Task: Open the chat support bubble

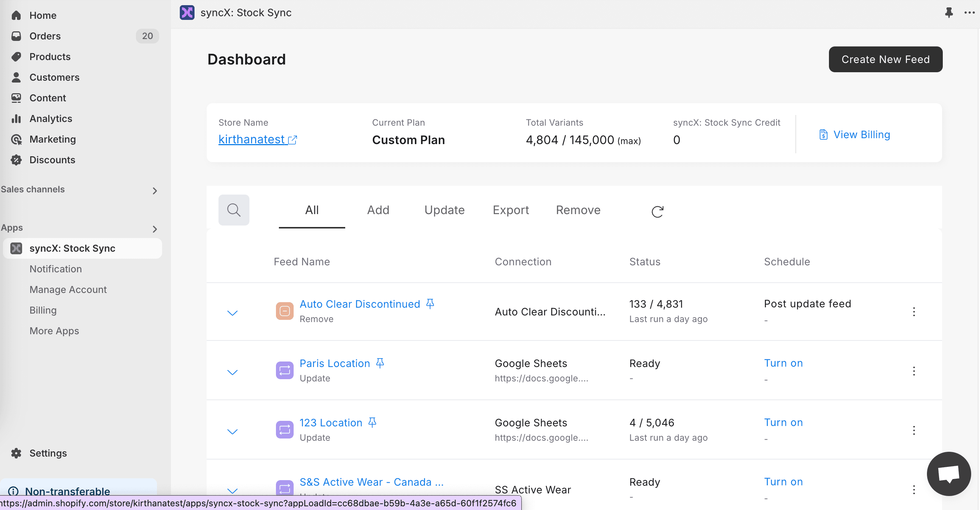Action: tap(949, 474)
